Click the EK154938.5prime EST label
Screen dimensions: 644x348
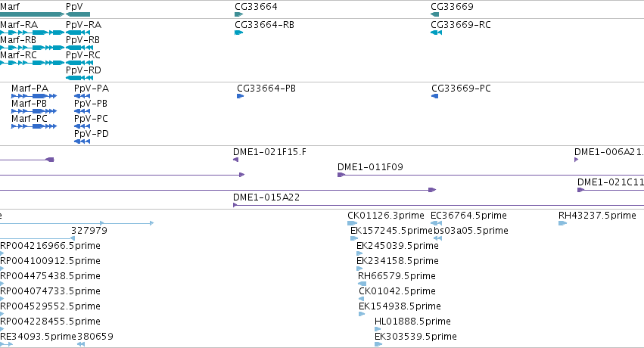coord(400,306)
